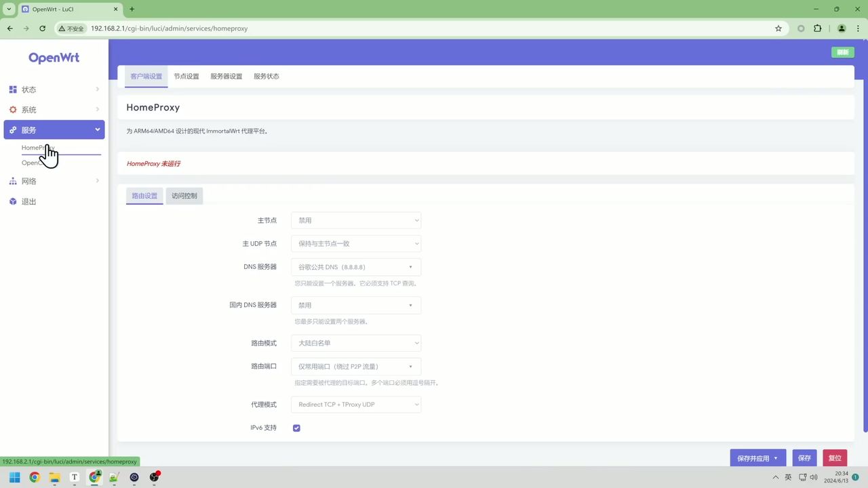
Task: Open the OpenWrt logo in sidebar
Action: (x=54, y=58)
